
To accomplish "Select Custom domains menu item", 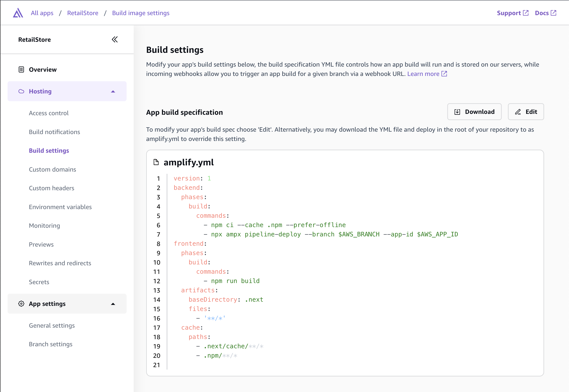I will click(x=52, y=169).
